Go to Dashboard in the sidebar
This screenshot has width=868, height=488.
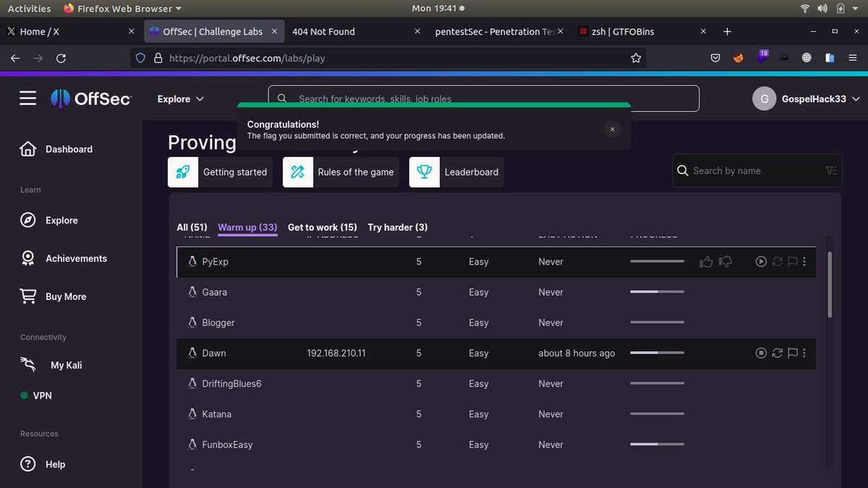tap(56, 149)
